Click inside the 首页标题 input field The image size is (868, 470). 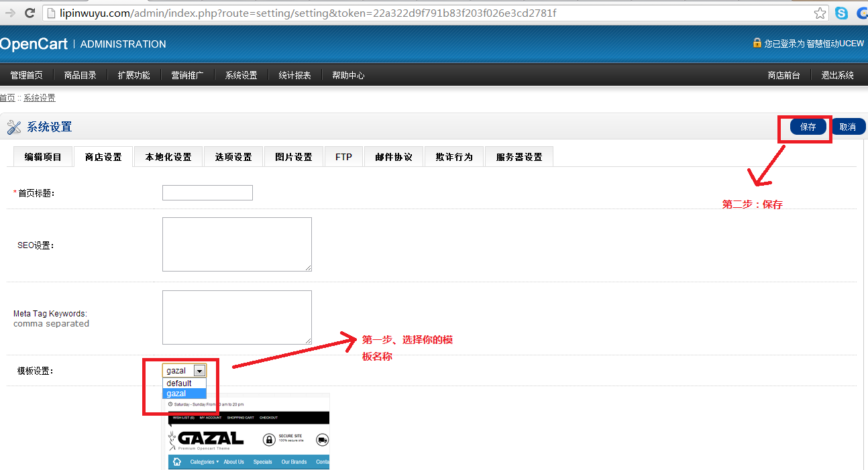(207, 192)
